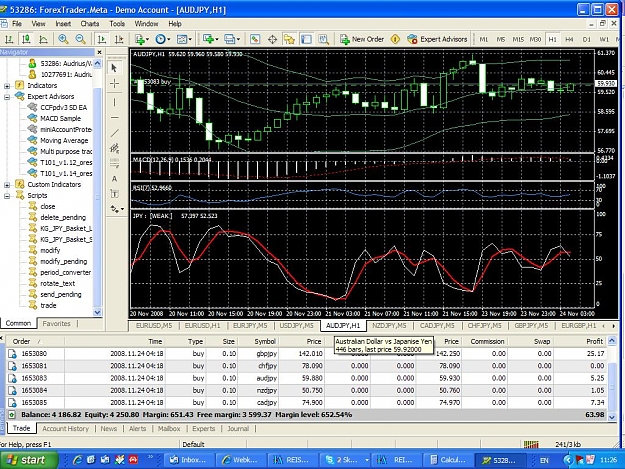Select the candlestick chart icon
Viewport: 625px width, 469px height.
point(26,39)
